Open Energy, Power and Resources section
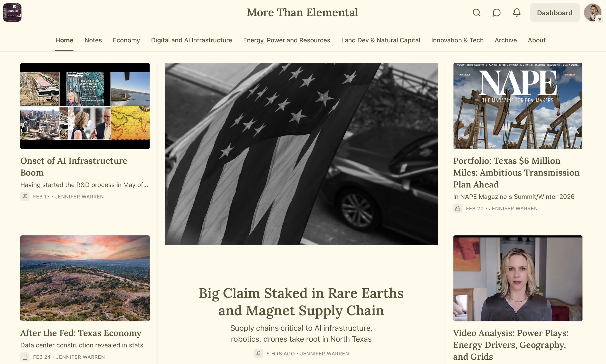The image size is (606, 364). [287, 40]
